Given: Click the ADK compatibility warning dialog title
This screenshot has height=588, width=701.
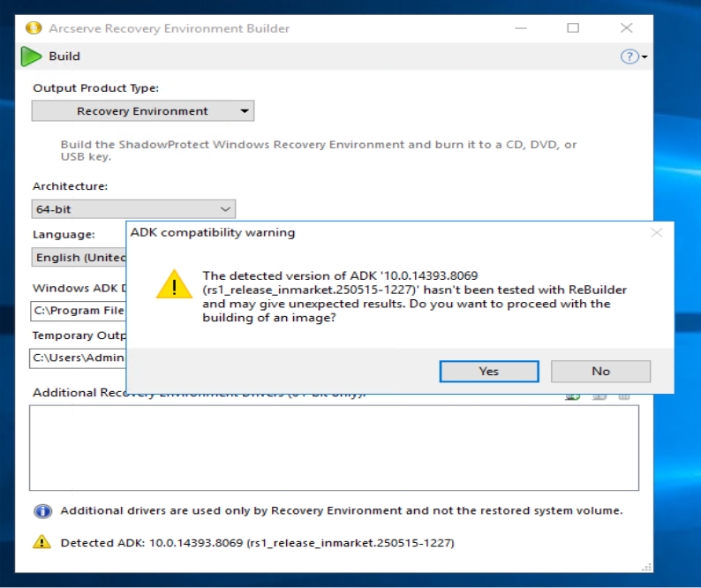Looking at the screenshot, I should (x=213, y=232).
